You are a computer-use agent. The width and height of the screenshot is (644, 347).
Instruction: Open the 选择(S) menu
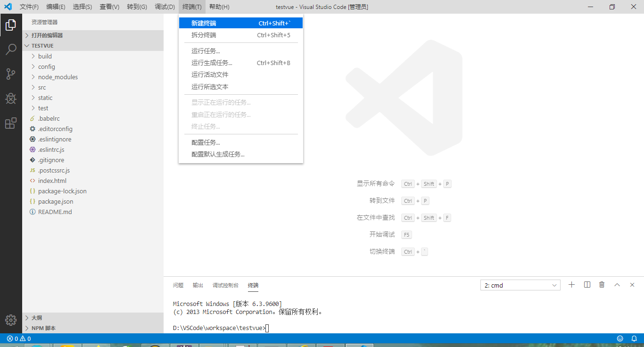(x=83, y=7)
